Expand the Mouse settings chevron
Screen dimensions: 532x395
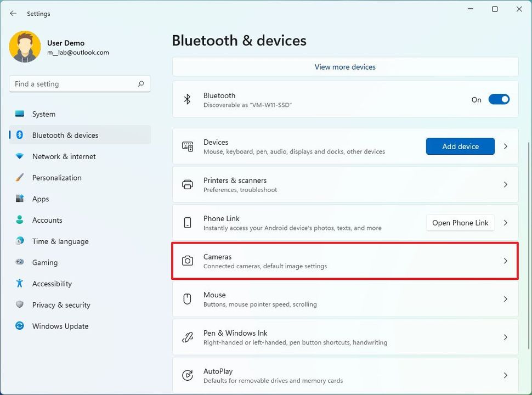tap(506, 299)
